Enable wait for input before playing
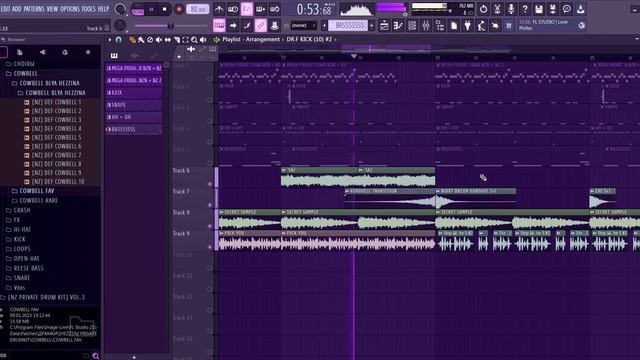This screenshot has width=640, height=360. pyautogui.click(x=233, y=9)
